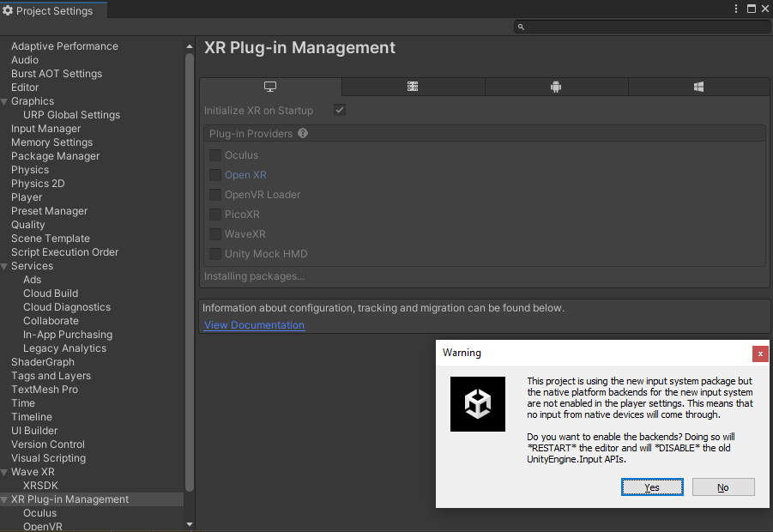Collapse the Graphics settings tree
This screenshot has height=532, width=773.
[x=5, y=101]
